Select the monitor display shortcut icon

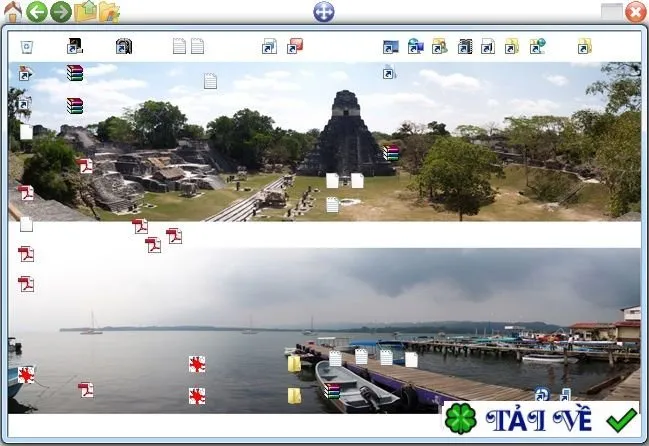point(390,47)
